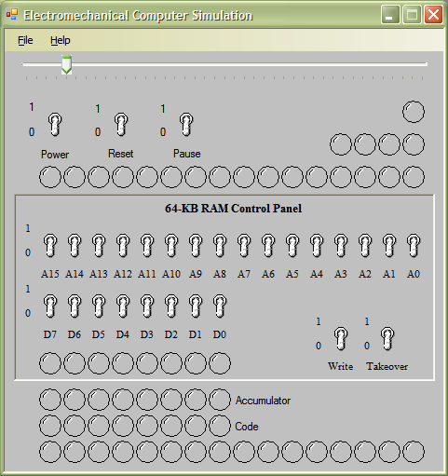
Task: Click the lamp directly below the Power label
Action: [50, 177]
